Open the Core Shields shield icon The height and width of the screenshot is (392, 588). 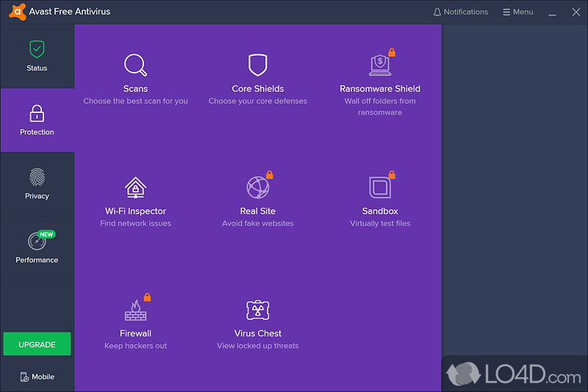coord(257,65)
